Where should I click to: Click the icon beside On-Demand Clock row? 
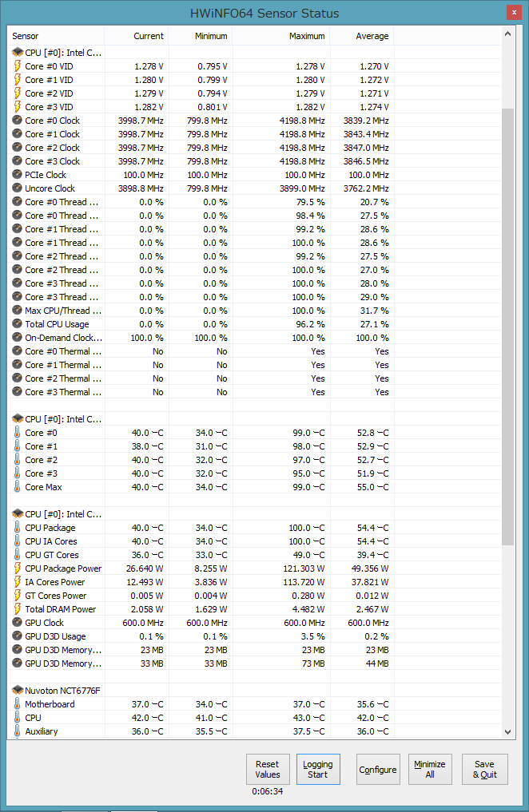(x=17, y=337)
